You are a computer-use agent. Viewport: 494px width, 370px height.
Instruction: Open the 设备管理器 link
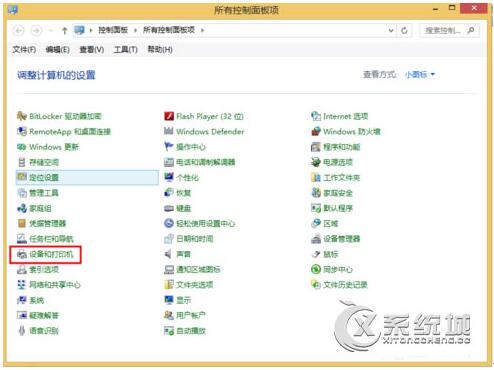coord(342,239)
